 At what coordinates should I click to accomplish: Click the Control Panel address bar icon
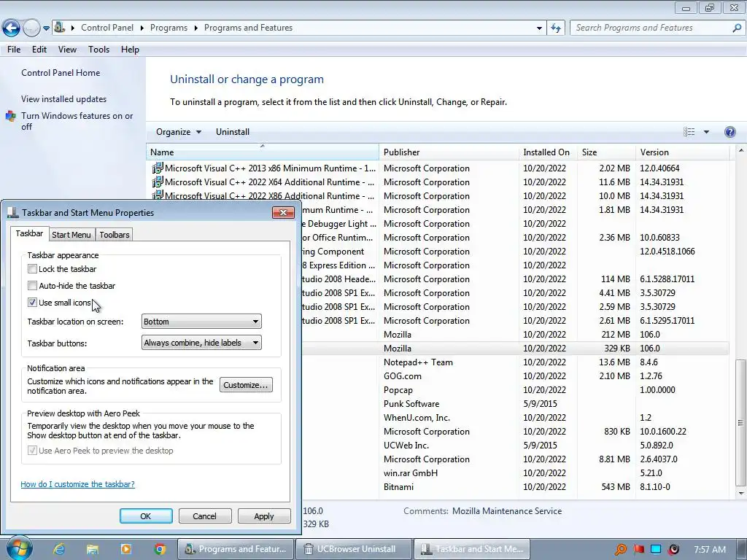click(59, 27)
